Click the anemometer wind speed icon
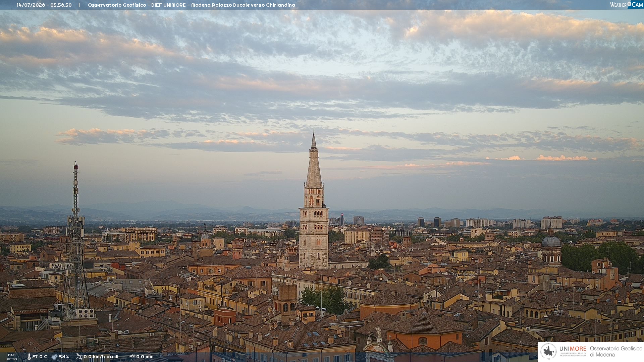The height and width of the screenshot is (362, 644). 79,357
